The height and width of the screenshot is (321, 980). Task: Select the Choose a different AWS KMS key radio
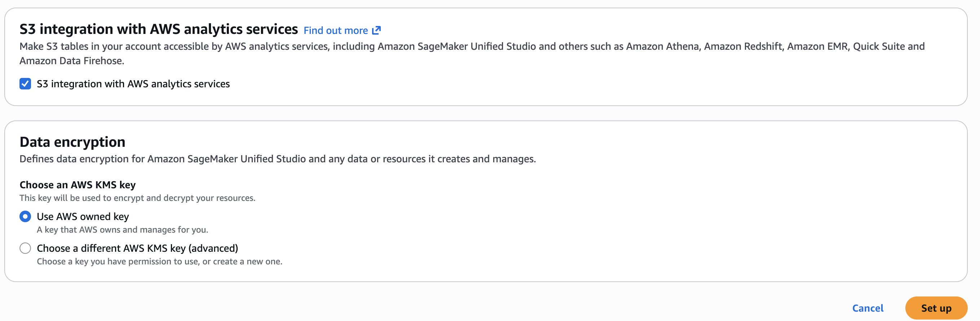pyautogui.click(x=25, y=248)
